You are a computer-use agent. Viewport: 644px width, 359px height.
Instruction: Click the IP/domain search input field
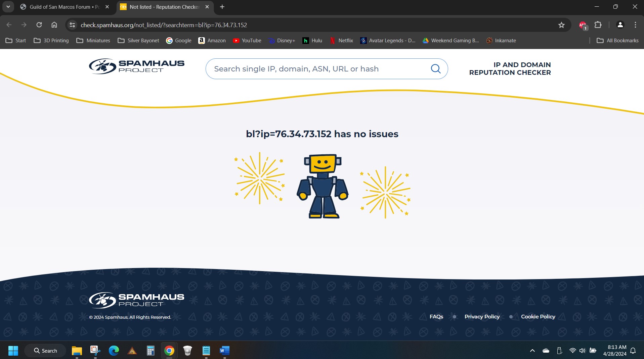[316, 69]
